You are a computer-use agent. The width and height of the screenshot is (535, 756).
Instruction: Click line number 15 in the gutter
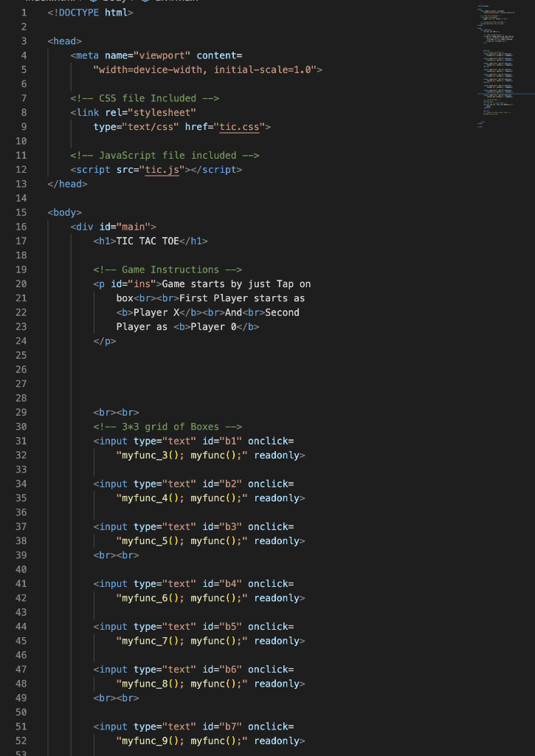[x=21, y=213]
